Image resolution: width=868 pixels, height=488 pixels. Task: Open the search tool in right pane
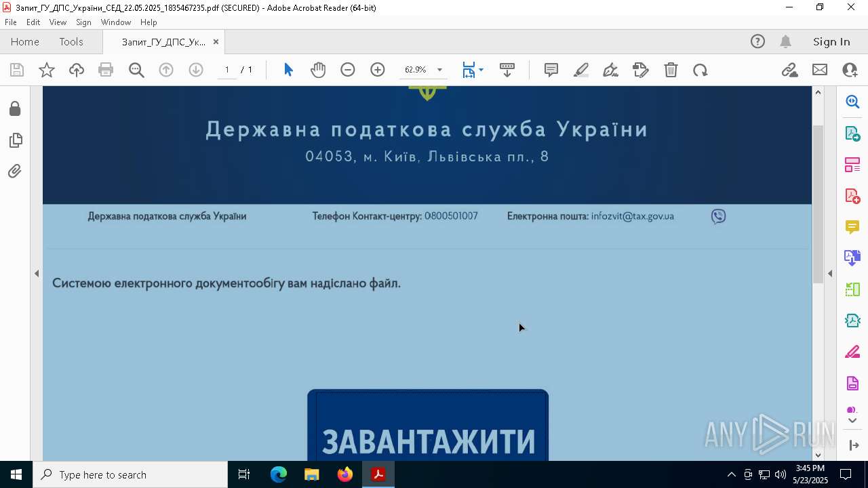(852, 102)
